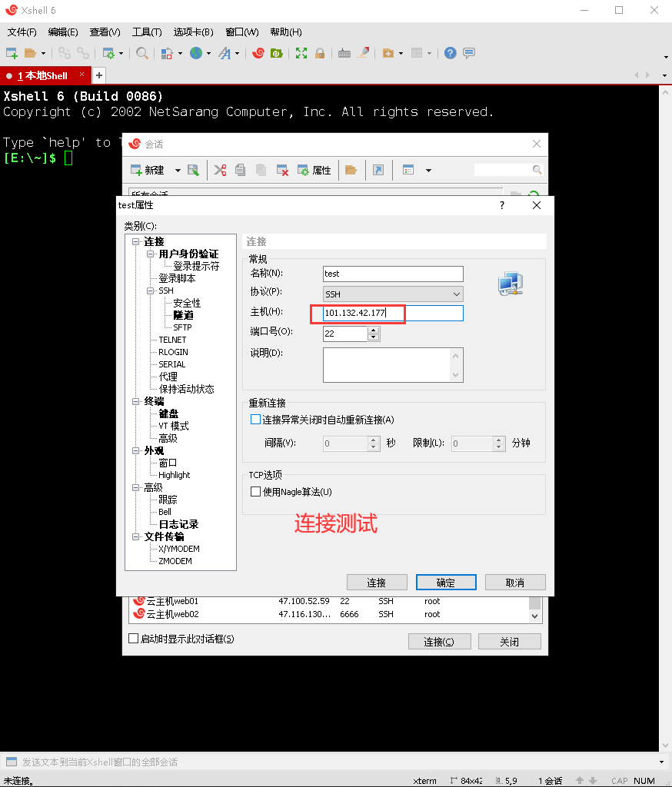Toggle 启动时显示此对话框 checkbox

pos(134,639)
